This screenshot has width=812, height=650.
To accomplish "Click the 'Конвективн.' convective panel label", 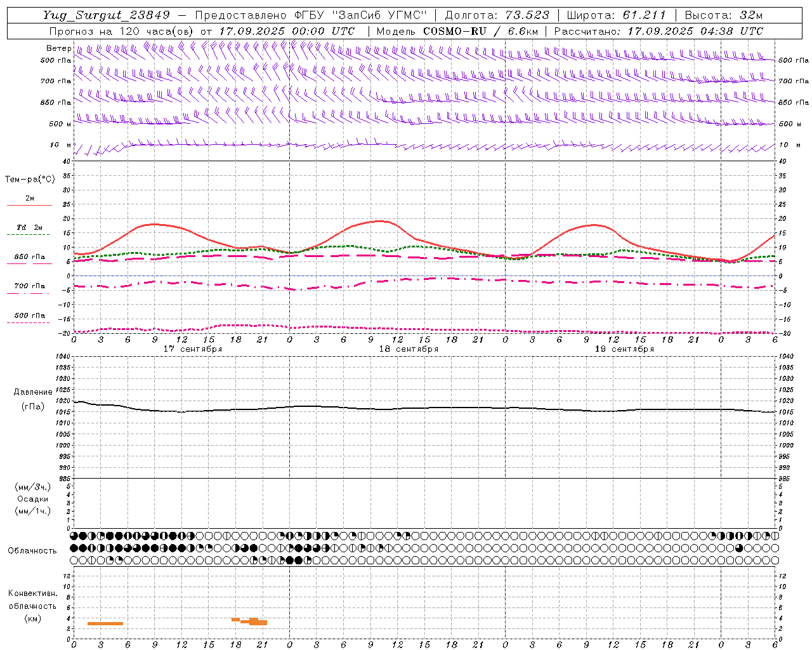I will pyautogui.click(x=32, y=594).
